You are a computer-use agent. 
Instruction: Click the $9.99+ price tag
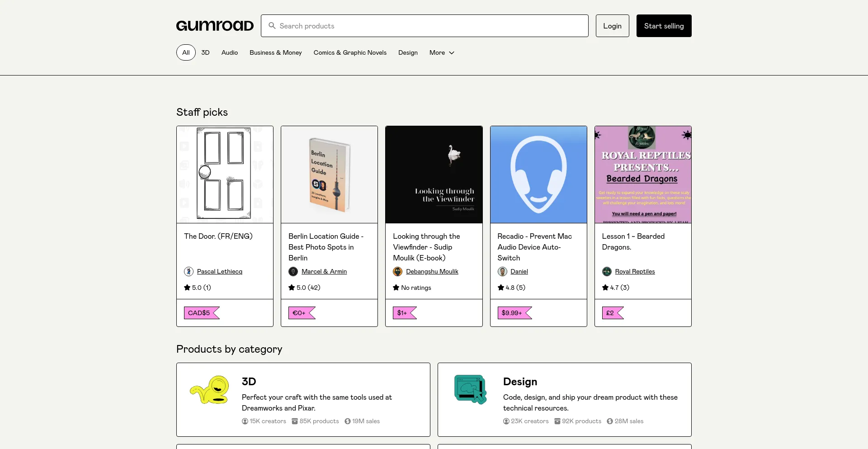515,313
